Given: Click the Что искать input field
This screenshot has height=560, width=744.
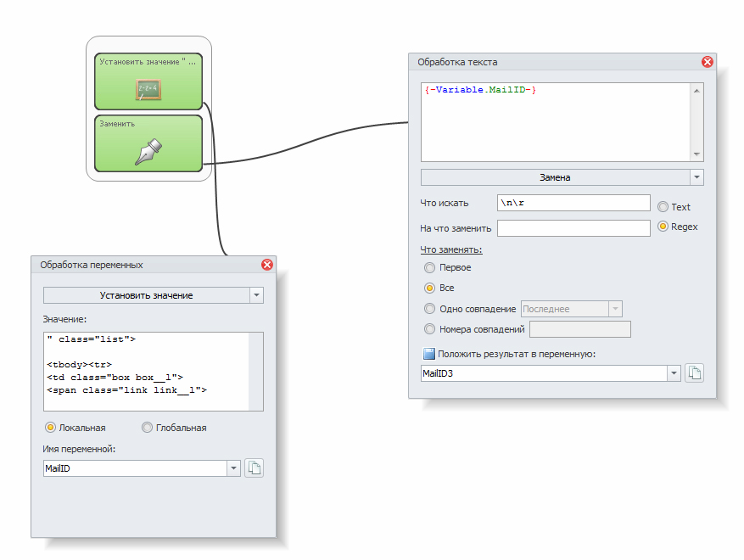Looking at the screenshot, I should (x=573, y=203).
